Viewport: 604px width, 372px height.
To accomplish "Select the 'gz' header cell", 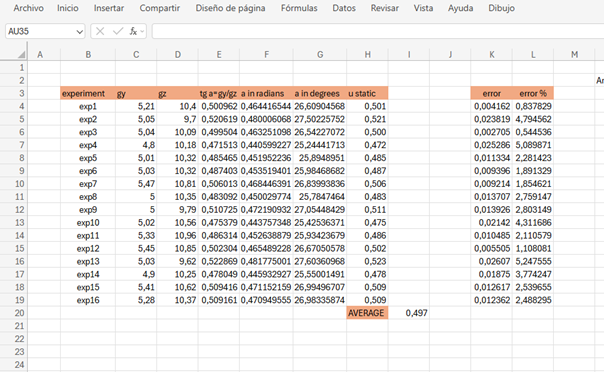I will [x=178, y=94].
